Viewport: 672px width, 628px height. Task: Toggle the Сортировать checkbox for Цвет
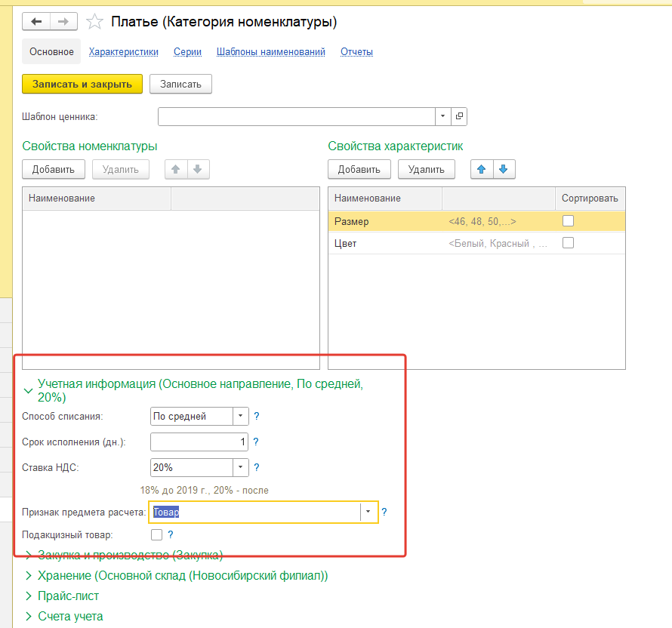point(568,243)
